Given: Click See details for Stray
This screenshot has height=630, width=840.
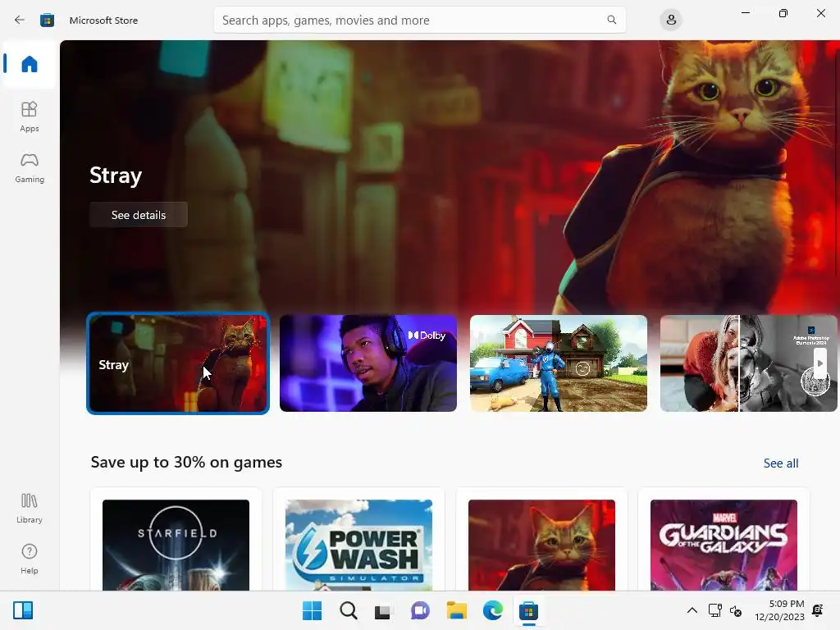Looking at the screenshot, I should click(x=139, y=215).
